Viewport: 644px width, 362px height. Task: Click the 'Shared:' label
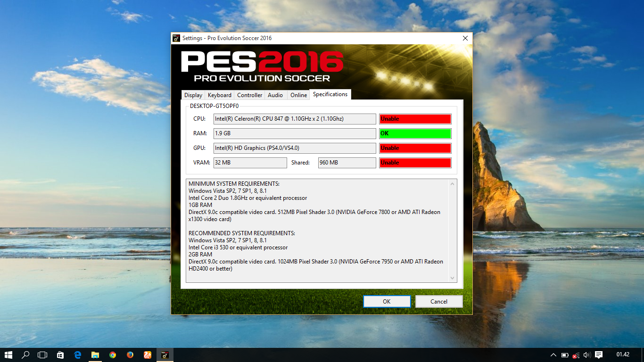pyautogui.click(x=300, y=163)
